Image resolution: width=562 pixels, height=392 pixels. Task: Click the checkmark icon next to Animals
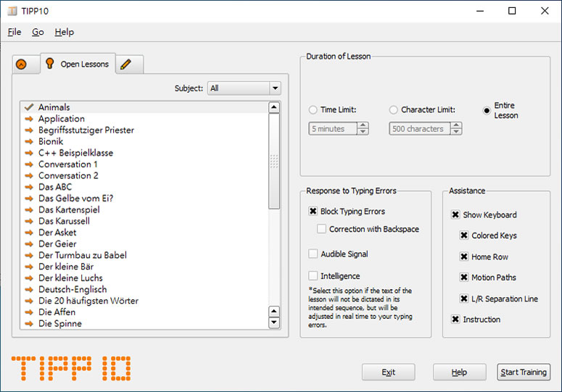pos(29,107)
